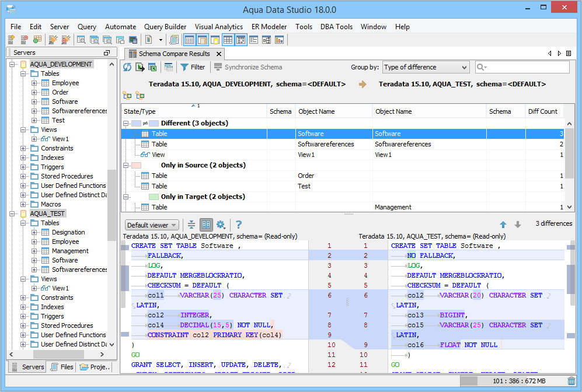Click the align lines icon in diff toolbar
The image size is (582, 392).
(191, 225)
